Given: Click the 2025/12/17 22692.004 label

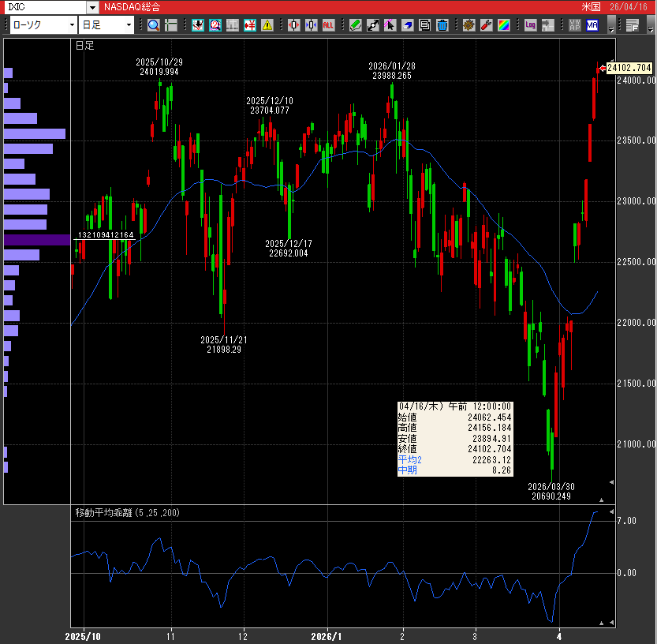Looking at the screenshot, I should click(x=289, y=248).
